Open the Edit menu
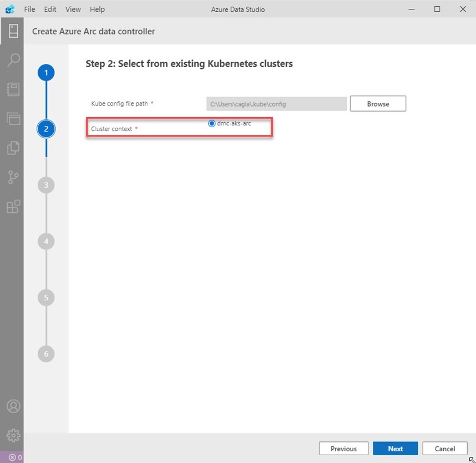 pyautogui.click(x=50, y=9)
